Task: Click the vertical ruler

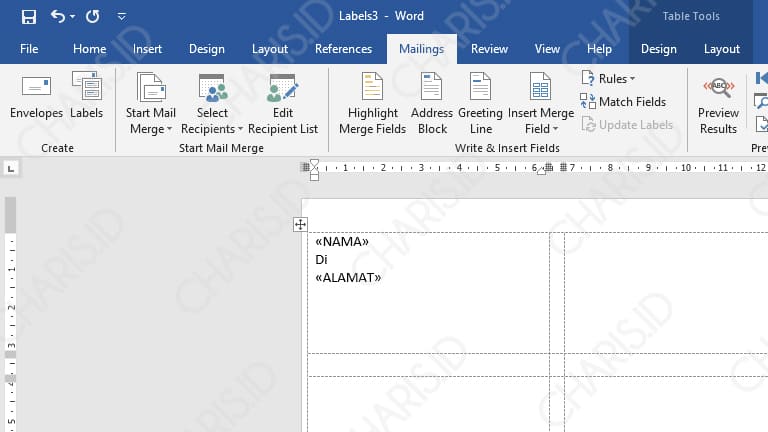Action: point(11,313)
